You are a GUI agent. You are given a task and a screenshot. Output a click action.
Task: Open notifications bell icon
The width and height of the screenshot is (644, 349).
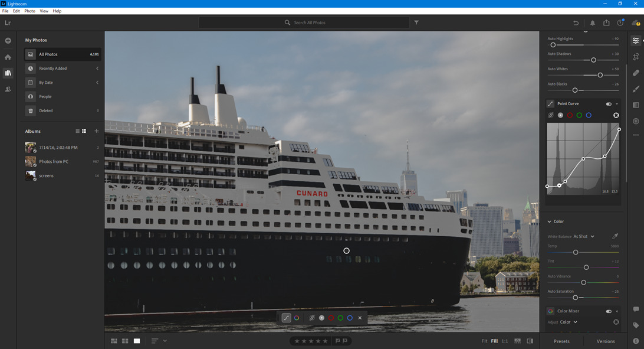pyautogui.click(x=592, y=23)
